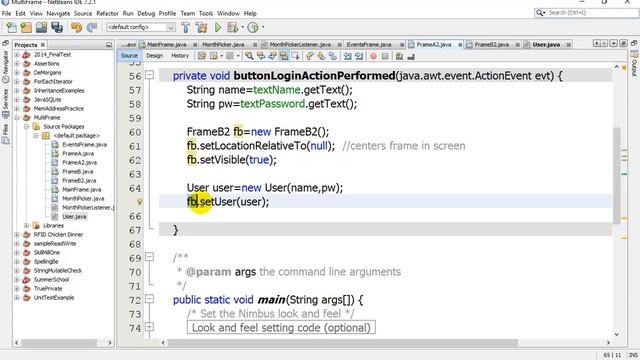Show opened documents list dropdown

point(613,43)
